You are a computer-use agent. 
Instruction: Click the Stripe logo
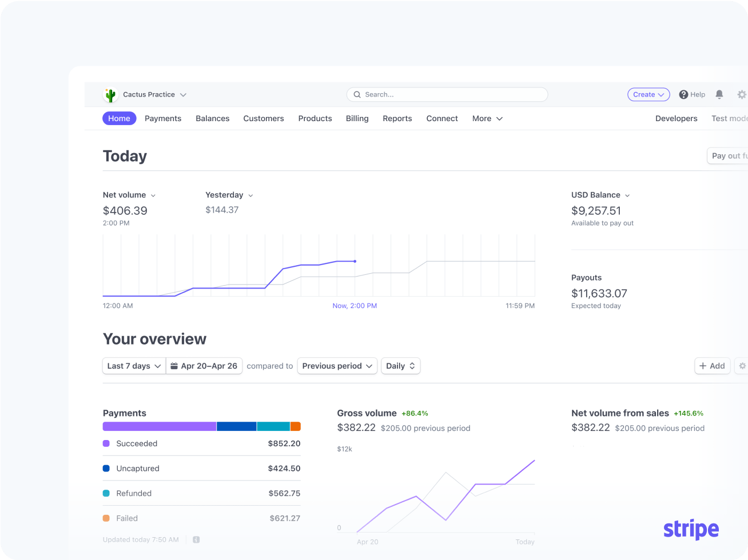(x=691, y=529)
